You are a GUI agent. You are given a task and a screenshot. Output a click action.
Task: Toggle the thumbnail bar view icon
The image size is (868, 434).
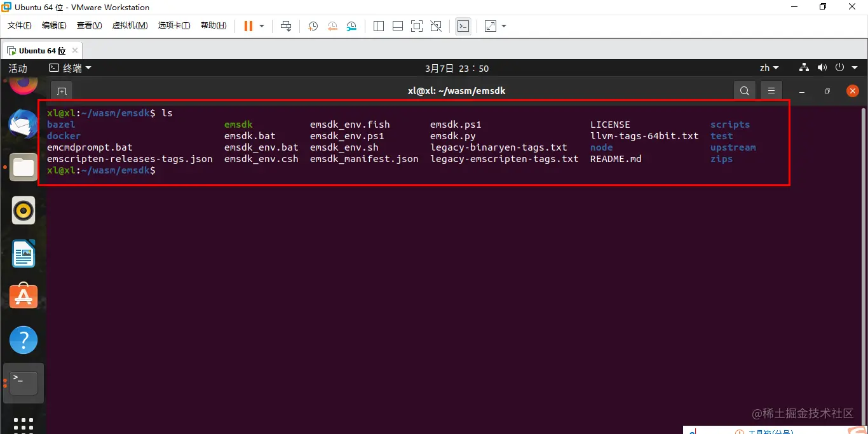click(398, 26)
